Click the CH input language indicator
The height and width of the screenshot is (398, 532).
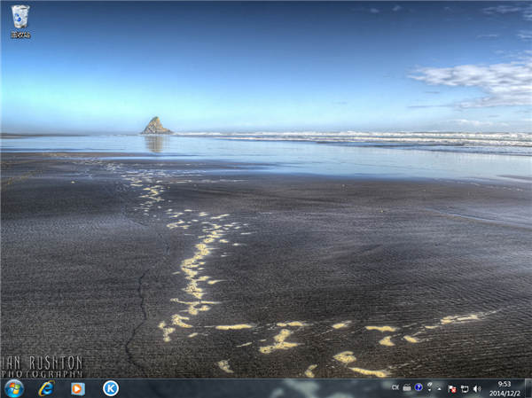[x=395, y=387]
